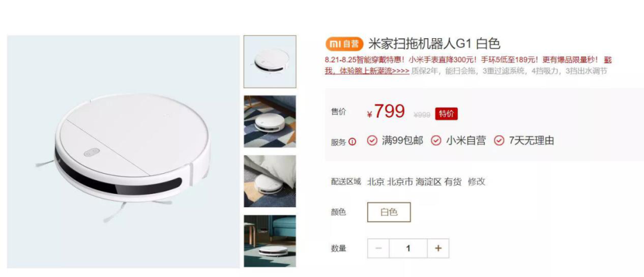Increase quantity with the plus button

click(x=438, y=248)
